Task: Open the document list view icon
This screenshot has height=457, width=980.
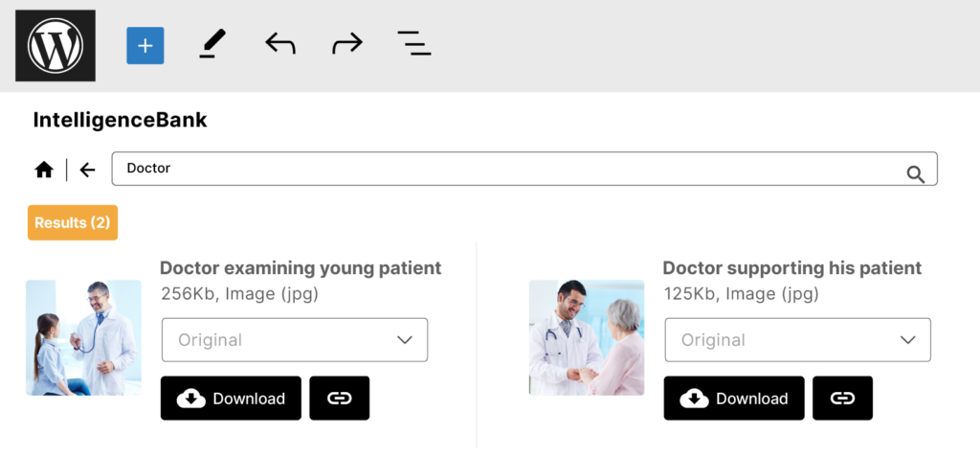Action: click(x=413, y=44)
